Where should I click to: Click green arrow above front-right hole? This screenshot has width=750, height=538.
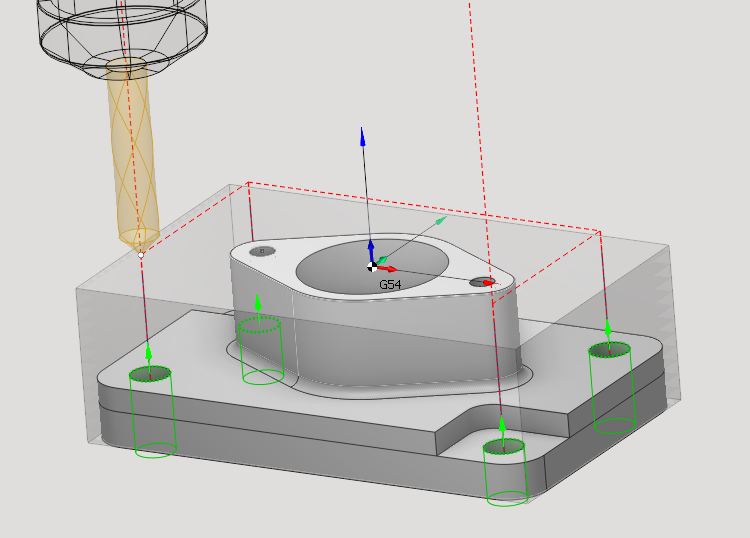tap(502, 424)
